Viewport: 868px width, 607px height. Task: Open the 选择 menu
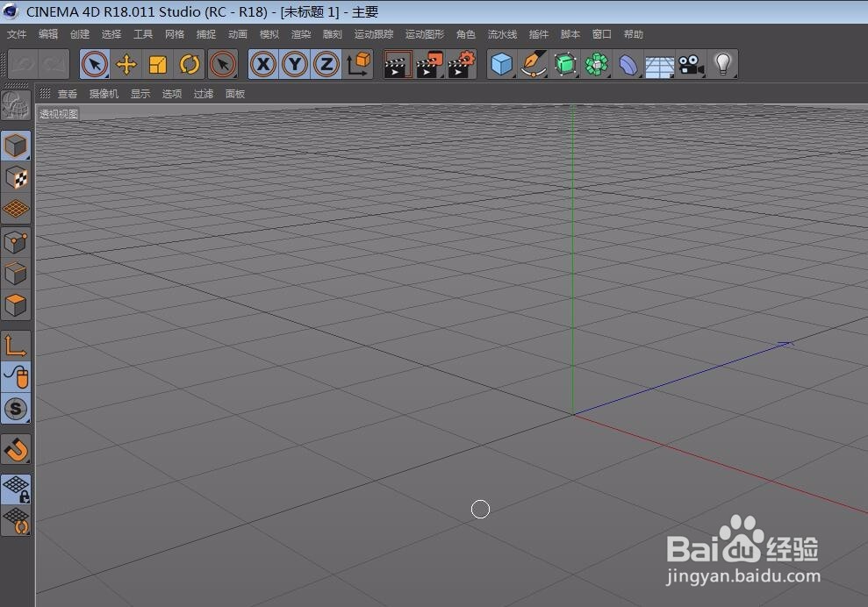[111, 34]
